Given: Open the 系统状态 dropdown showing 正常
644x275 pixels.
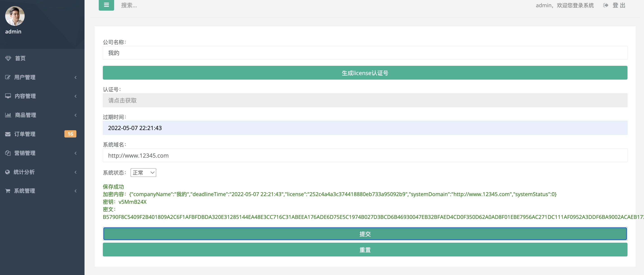Looking at the screenshot, I should [143, 173].
